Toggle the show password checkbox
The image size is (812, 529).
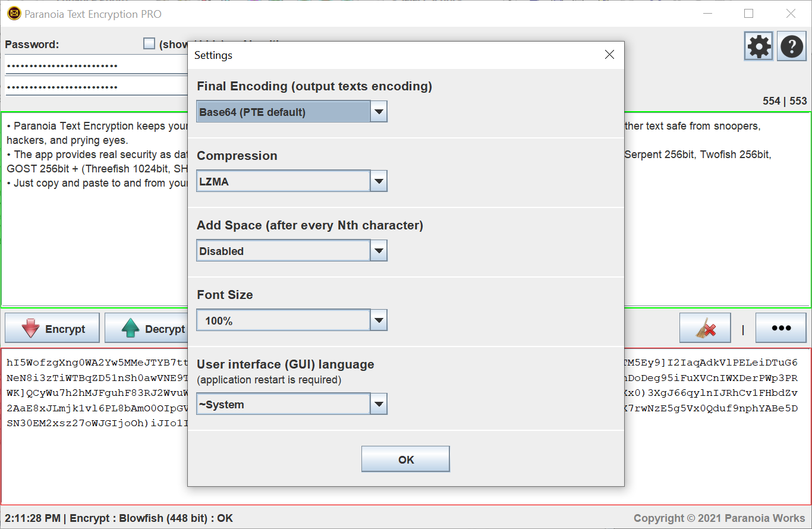(149, 43)
